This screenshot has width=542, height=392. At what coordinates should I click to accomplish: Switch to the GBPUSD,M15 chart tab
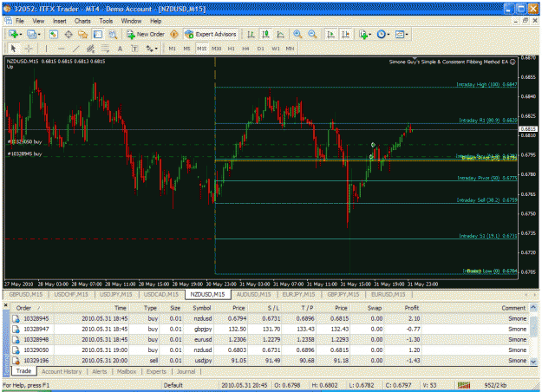[x=25, y=295]
